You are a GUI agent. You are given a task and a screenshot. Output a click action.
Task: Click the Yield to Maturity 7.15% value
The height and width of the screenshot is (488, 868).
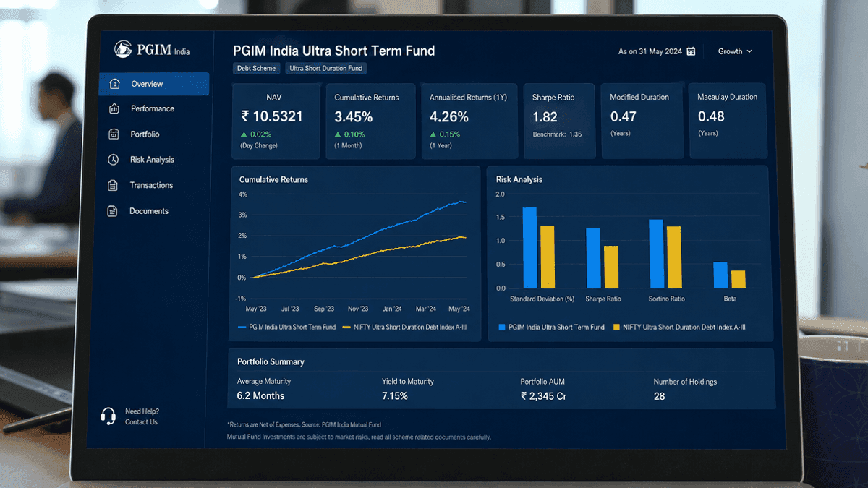click(x=395, y=396)
